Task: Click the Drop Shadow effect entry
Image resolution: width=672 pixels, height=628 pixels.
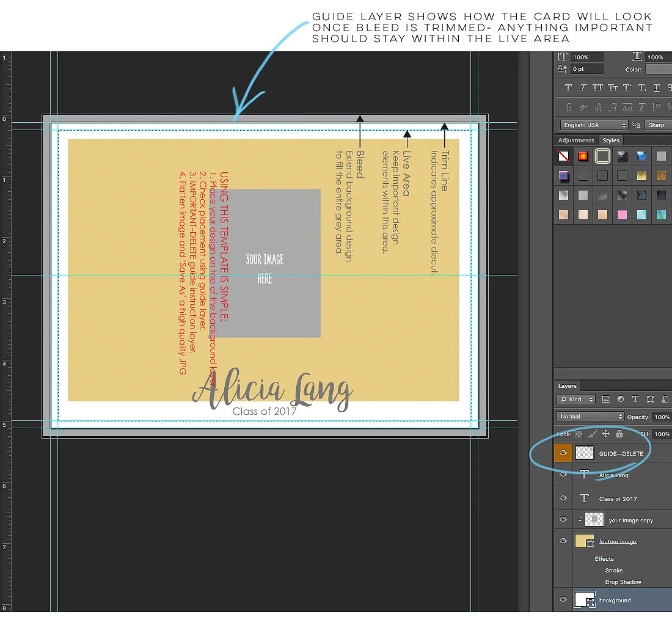Action: tap(623, 582)
